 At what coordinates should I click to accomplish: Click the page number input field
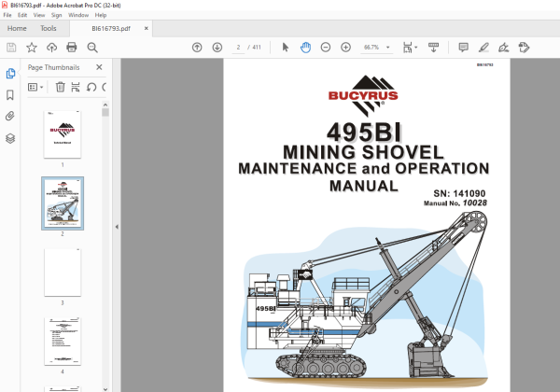tap(238, 47)
